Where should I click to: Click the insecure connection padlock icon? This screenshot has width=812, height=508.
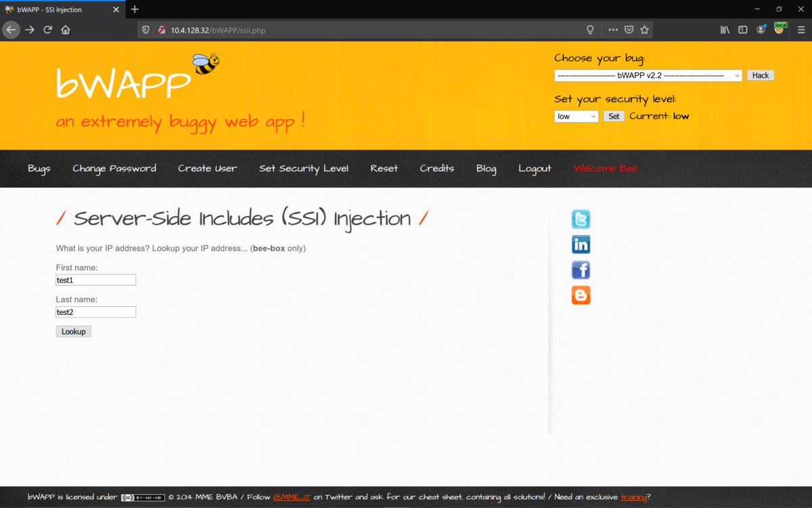click(x=161, y=30)
